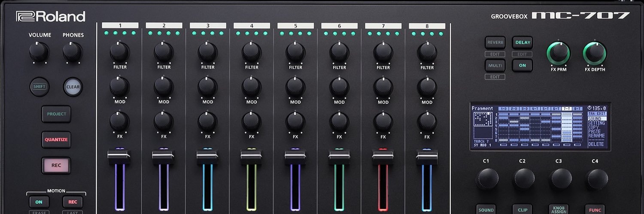Choose SOUND in TRK EDIT menu
644x214 pixels.
[596, 119]
